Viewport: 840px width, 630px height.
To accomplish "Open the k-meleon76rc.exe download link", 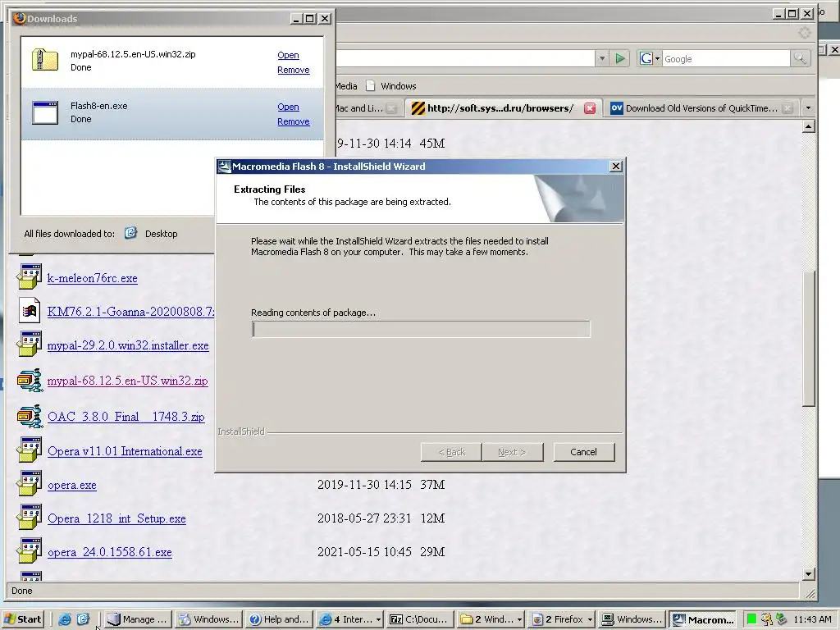I will tap(92, 278).
